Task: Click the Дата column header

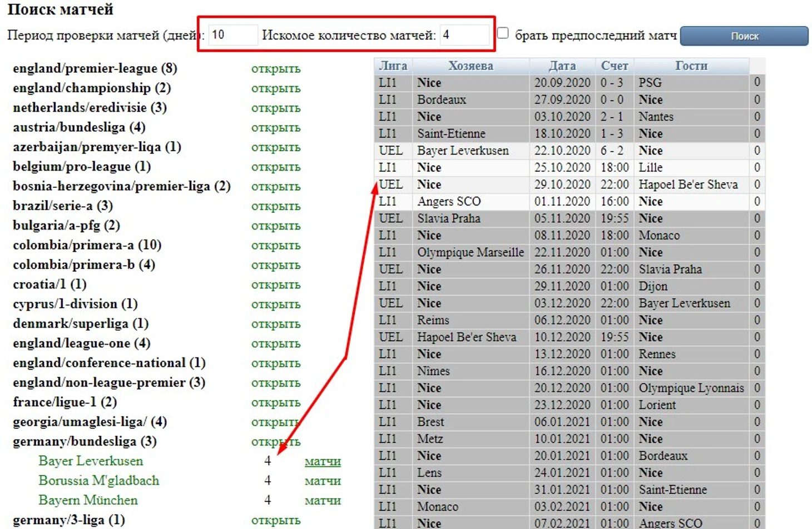Action: click(x=562, y=66)
